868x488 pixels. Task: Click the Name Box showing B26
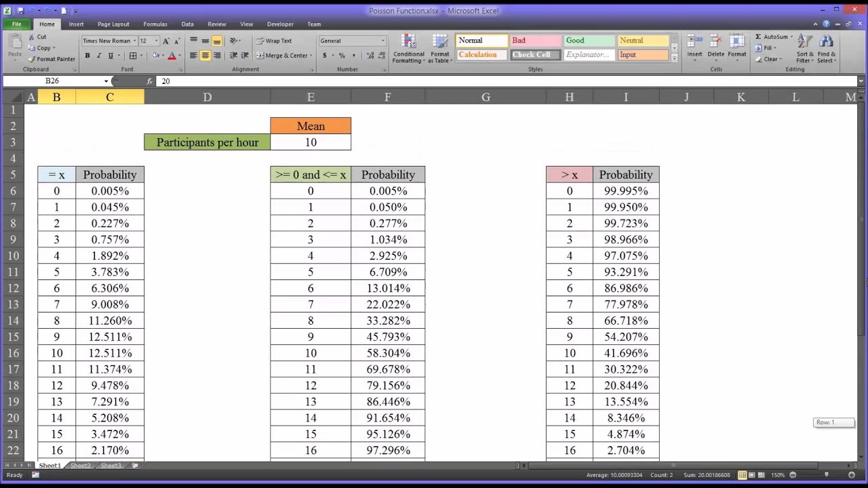pyautogui.click(x=52, y=81)
